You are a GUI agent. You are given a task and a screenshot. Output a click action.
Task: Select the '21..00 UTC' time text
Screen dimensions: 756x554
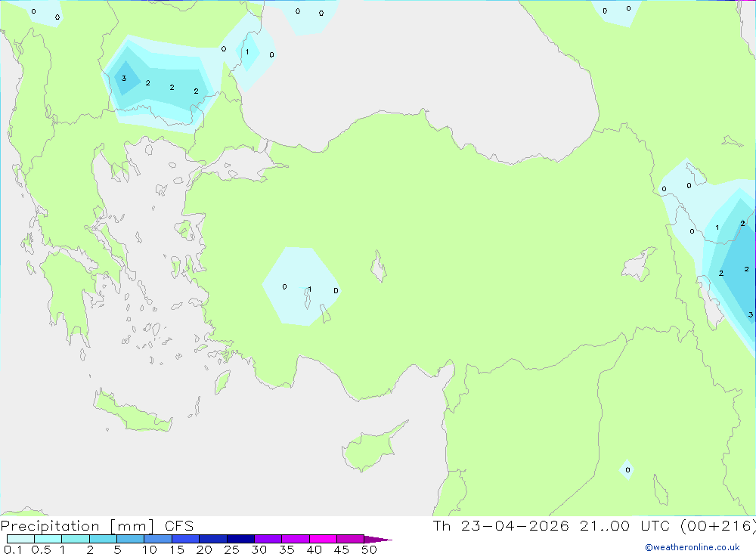(x=625, y=525)
